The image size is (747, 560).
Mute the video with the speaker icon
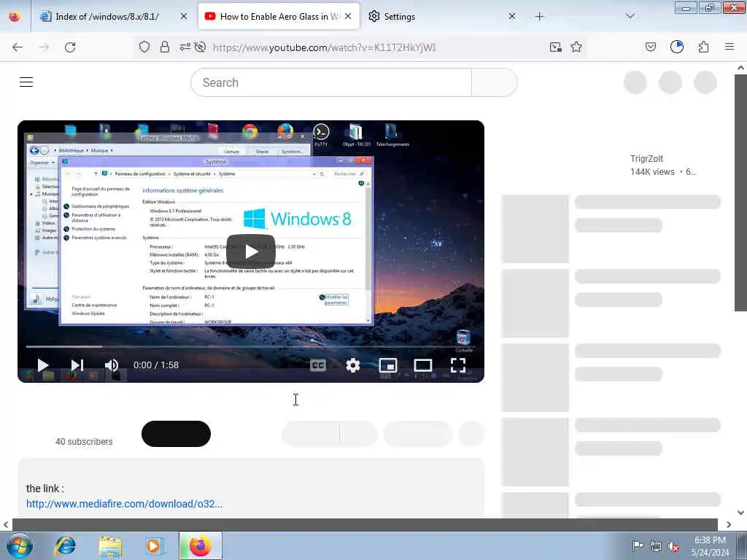111,365
